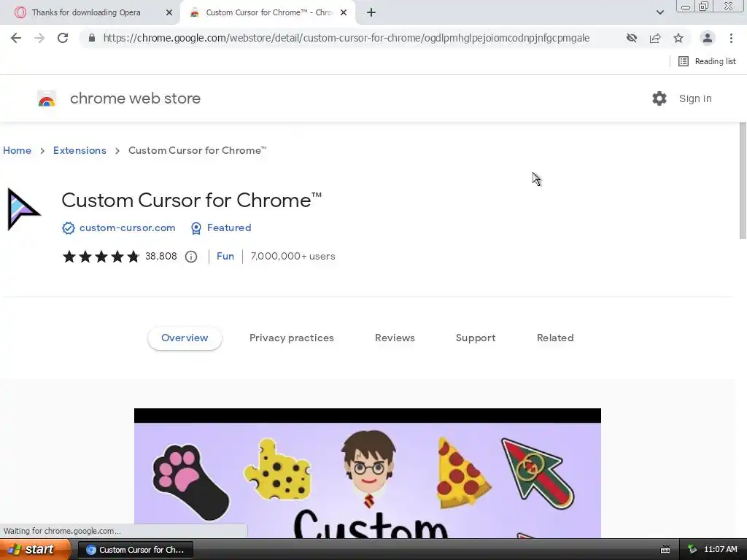
Task: Bookmark this page with the star icon
Action: (x=678, y=38)
